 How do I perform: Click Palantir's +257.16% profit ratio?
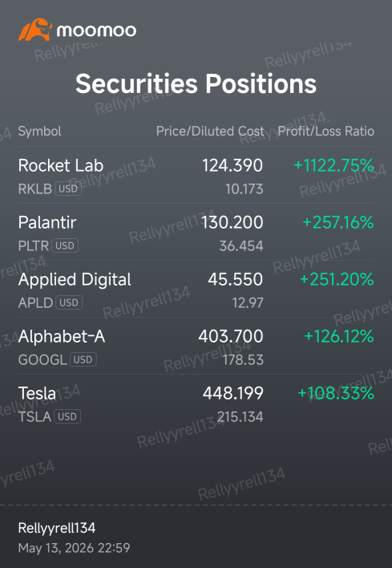pos(338,222)
